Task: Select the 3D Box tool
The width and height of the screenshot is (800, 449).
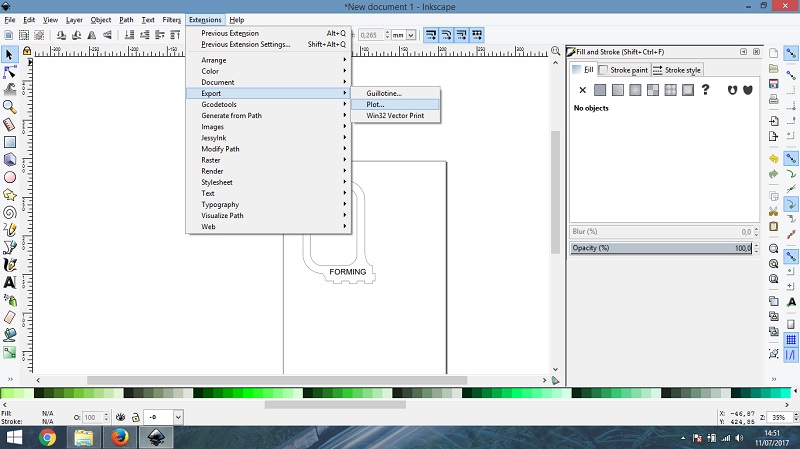Action: point(9,160)
